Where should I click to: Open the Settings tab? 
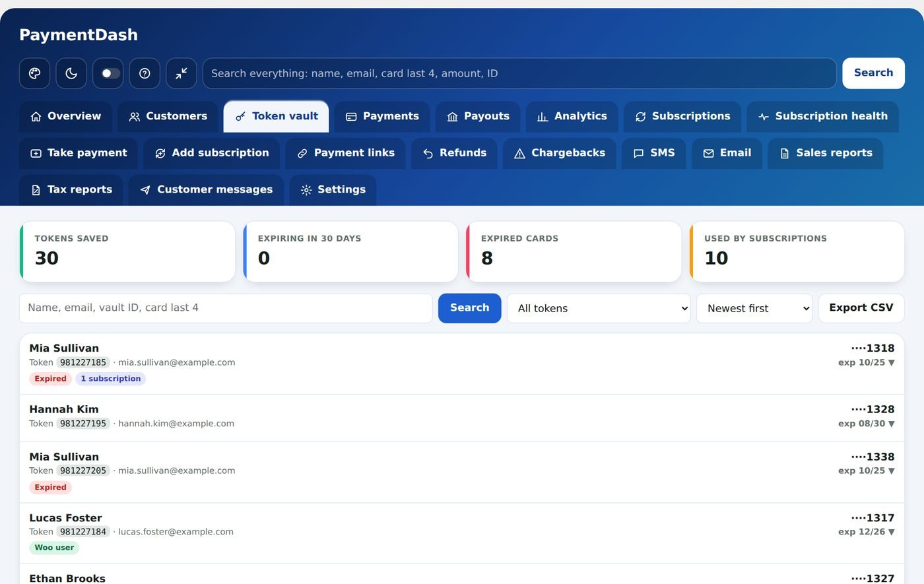333,190
